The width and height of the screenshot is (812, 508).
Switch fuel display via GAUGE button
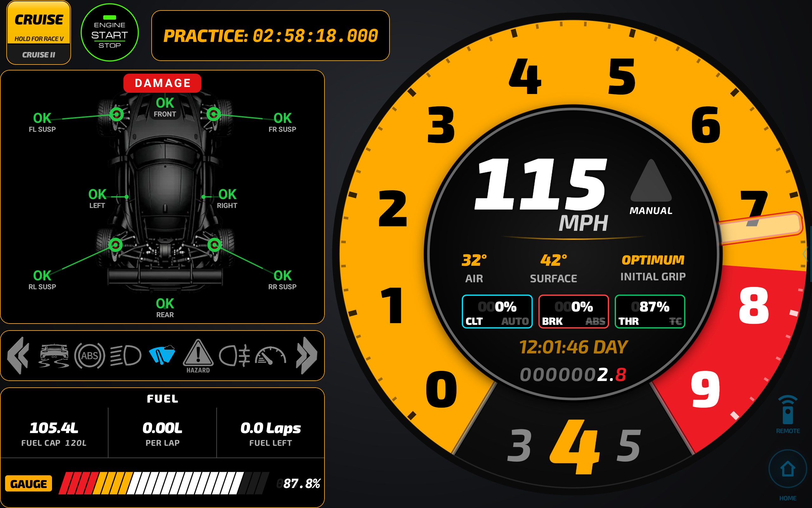coord(29,484)
